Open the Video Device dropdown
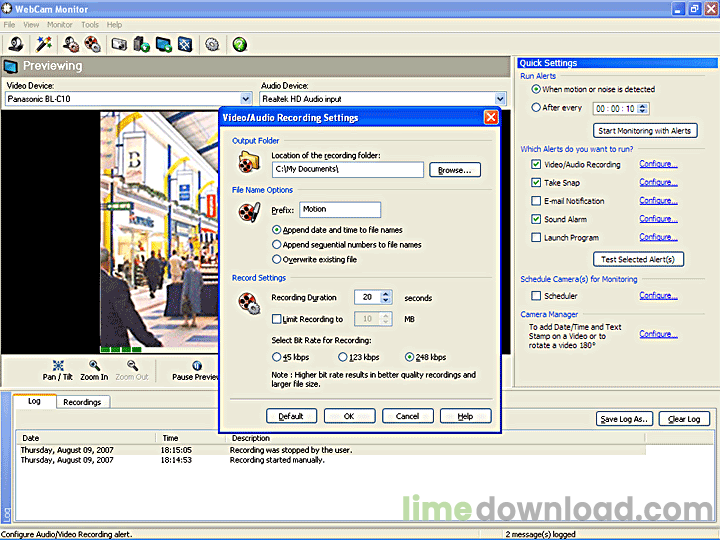The height and width of the screenshot is (540, 720). 246,99
